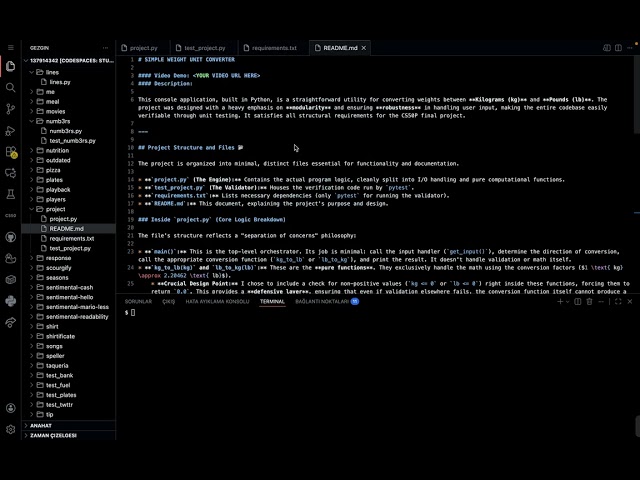
Task: Open preview to the side
Action: click(607, 48)
